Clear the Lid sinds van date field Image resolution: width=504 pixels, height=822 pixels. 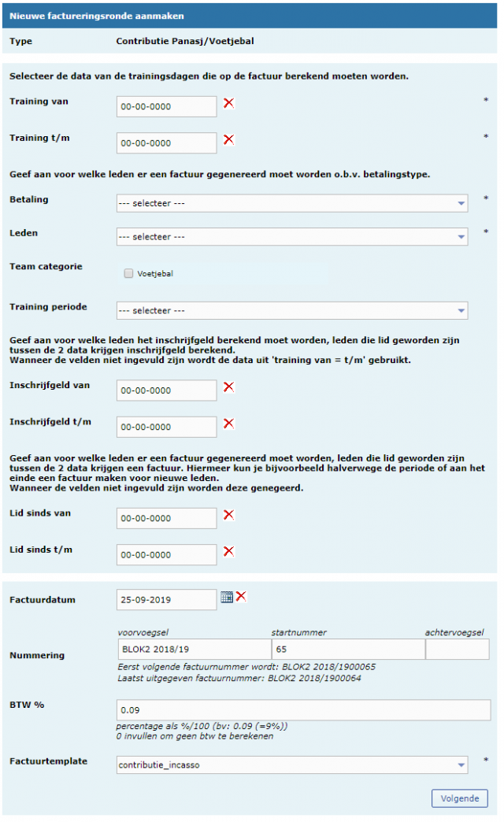229,515
